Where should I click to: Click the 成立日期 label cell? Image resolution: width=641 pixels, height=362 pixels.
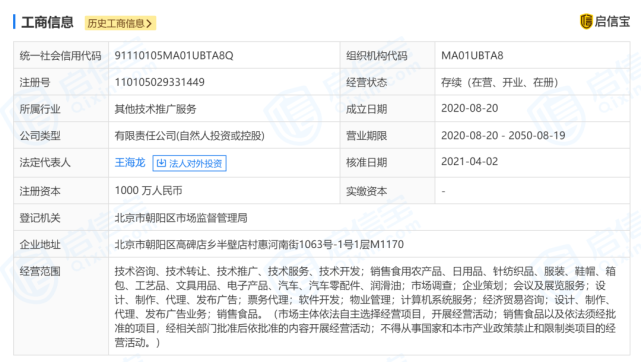pyautogui.click(x=387, y=109)
